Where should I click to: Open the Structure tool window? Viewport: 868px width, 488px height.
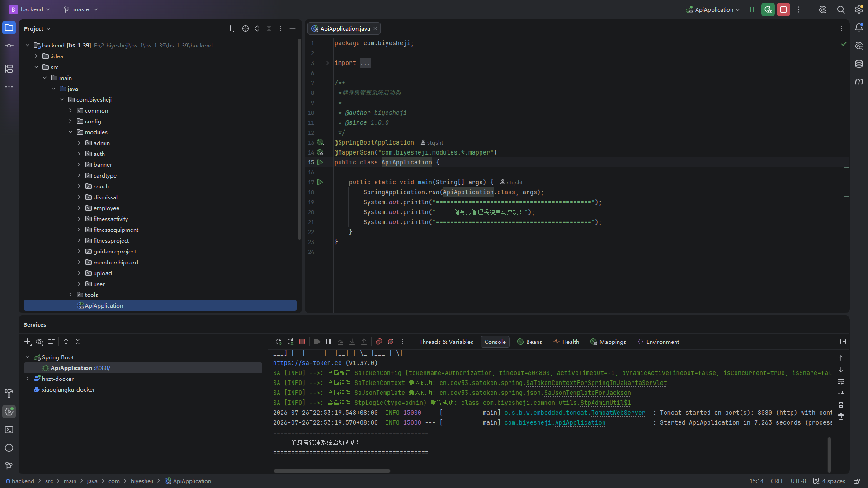(x=9, y=69)
